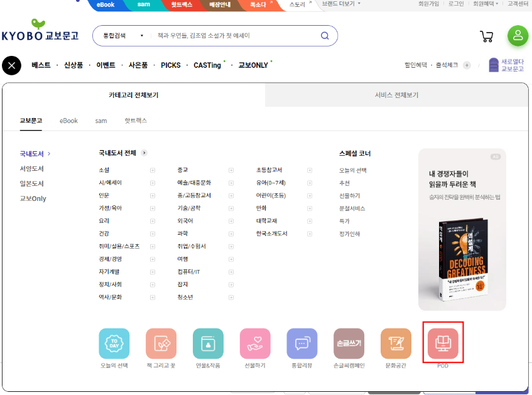This screenshot has height=395, width=532.
Task: Click the 로그인 link
Action: [x=456, y=4]
